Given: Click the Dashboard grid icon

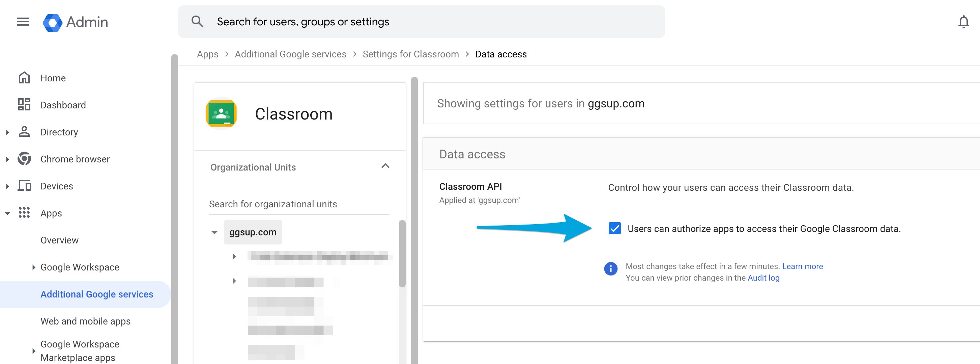Looking at the screenshot, I should coord(24,105).
